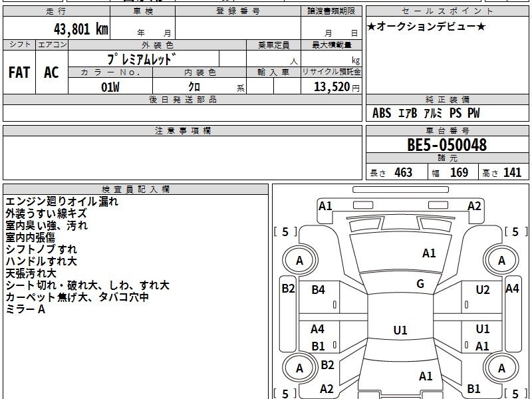Click the U2 mark on front door

pyautogui.click(x=483, y=289)
